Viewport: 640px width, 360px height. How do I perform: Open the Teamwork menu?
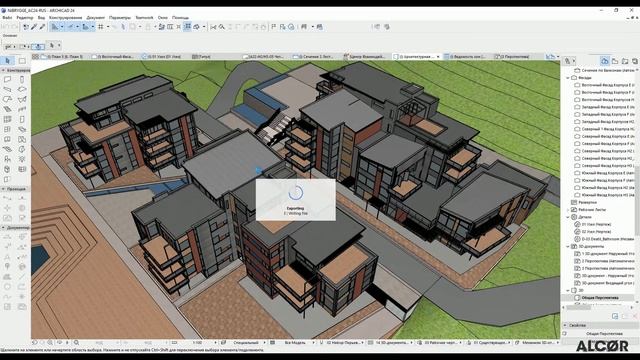(x=144, y=18)
